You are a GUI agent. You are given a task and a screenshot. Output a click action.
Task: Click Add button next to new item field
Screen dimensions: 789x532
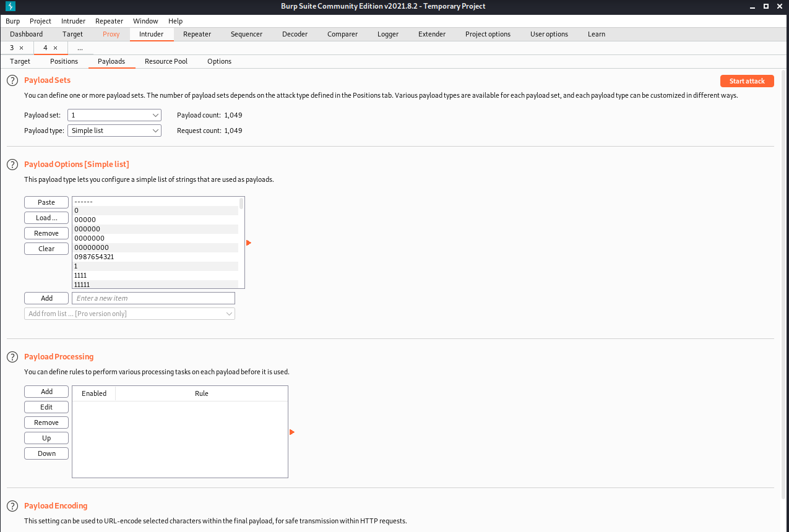(x=46, y=298)
